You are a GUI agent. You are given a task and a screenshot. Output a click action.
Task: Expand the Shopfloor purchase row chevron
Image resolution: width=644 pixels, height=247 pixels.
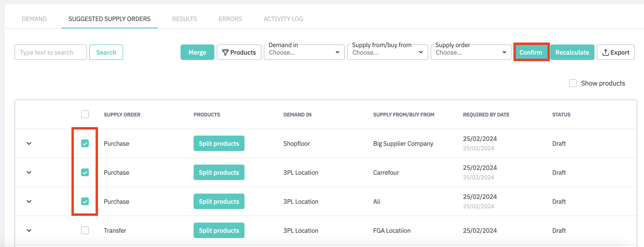click(x=29, y=143)
